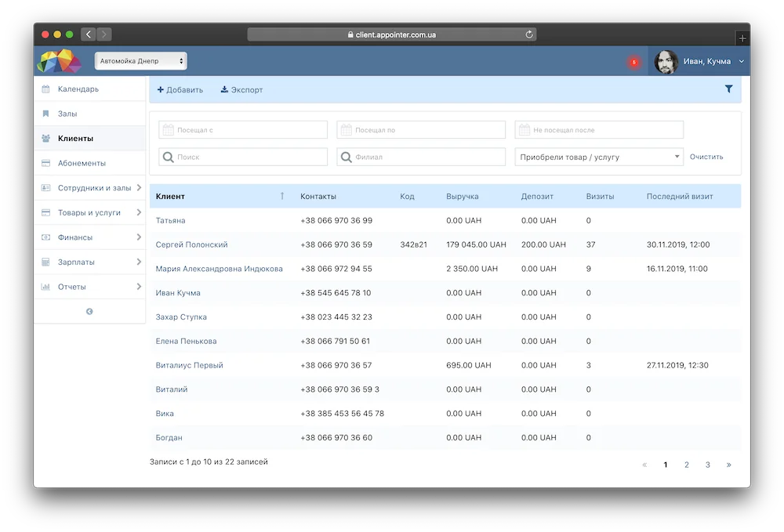Open the Календарь sidebar section

pos(90,89)
